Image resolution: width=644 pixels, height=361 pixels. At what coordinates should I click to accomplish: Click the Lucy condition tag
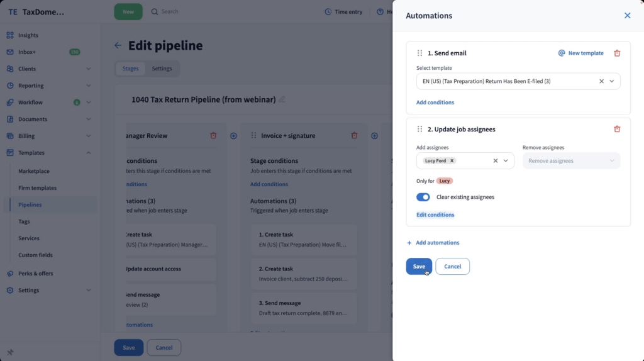click(x=445, y=181)
